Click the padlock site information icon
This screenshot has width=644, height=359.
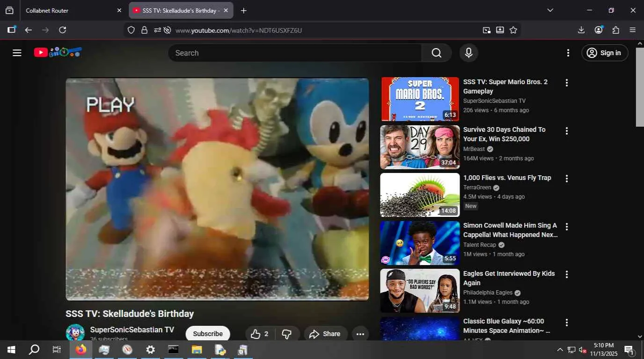144,30
